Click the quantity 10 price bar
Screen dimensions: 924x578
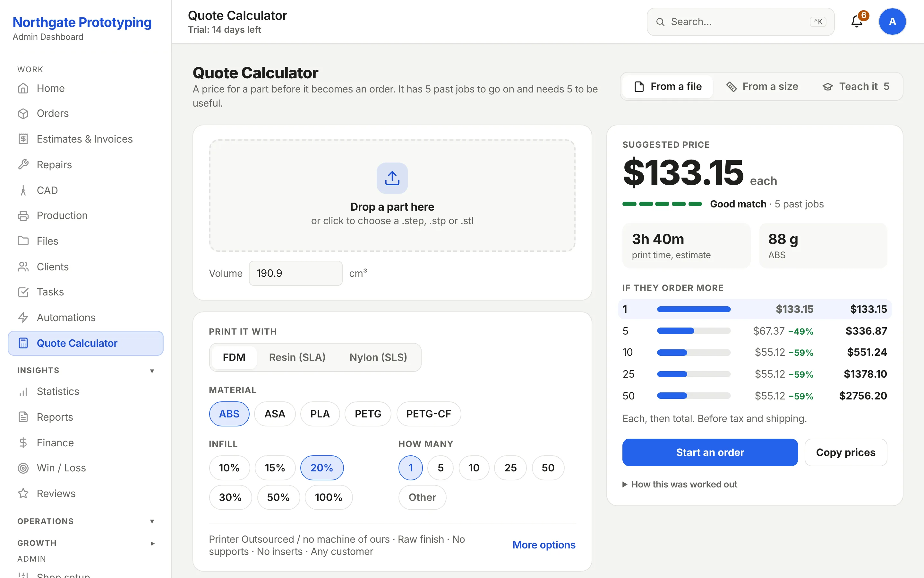694,353
